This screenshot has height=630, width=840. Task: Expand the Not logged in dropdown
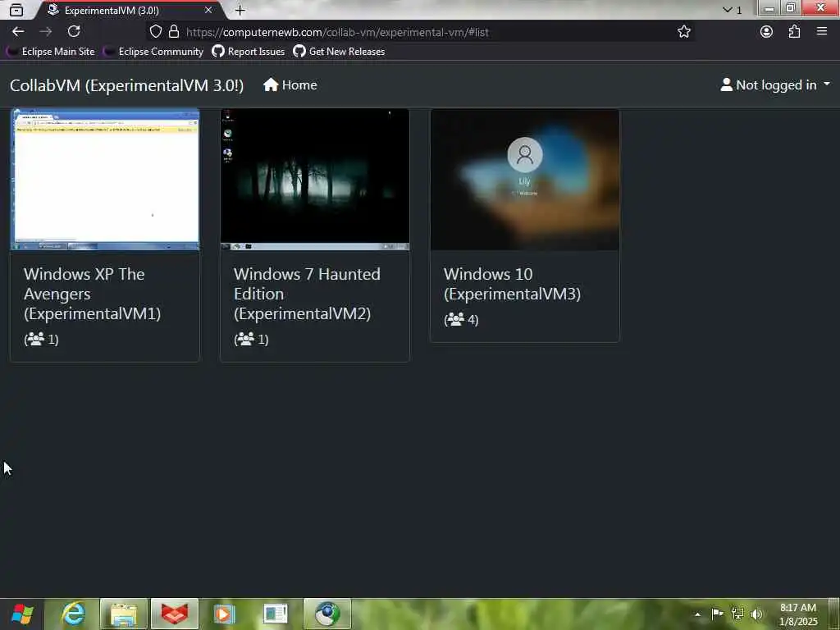point(775,85)
